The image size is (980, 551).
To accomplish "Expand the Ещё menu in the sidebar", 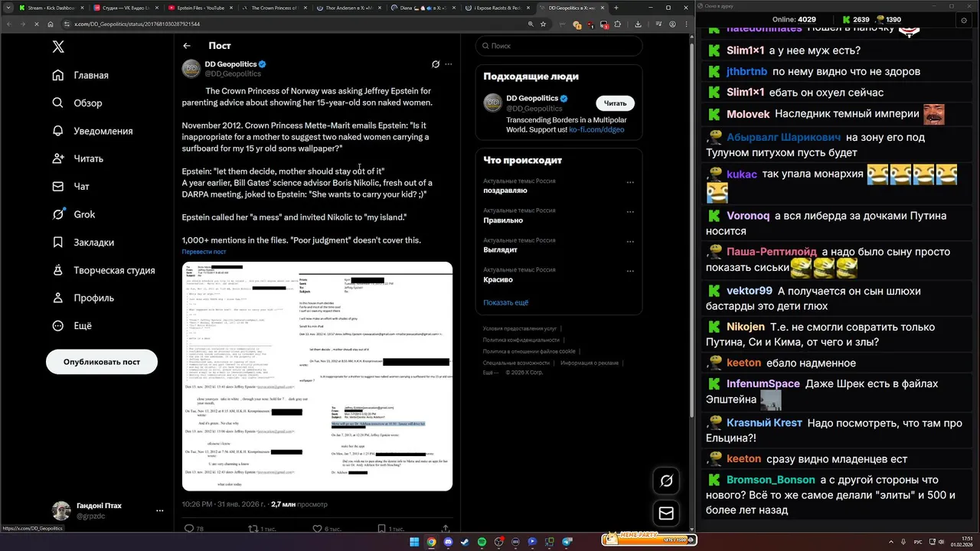I will coord(73,325).
